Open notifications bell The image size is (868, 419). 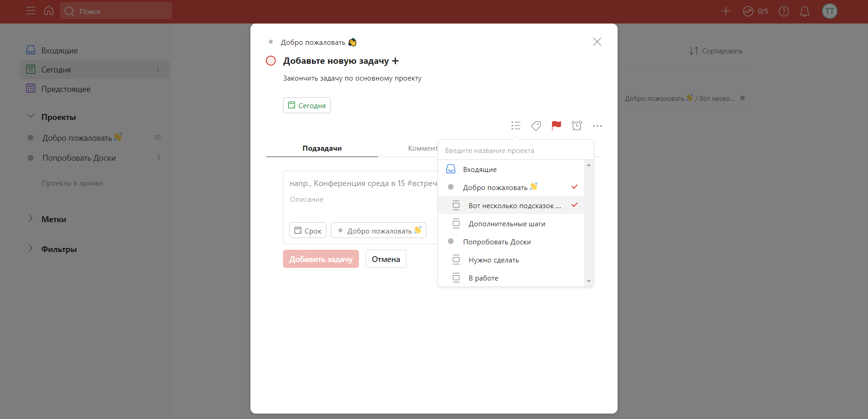[805, 11]
